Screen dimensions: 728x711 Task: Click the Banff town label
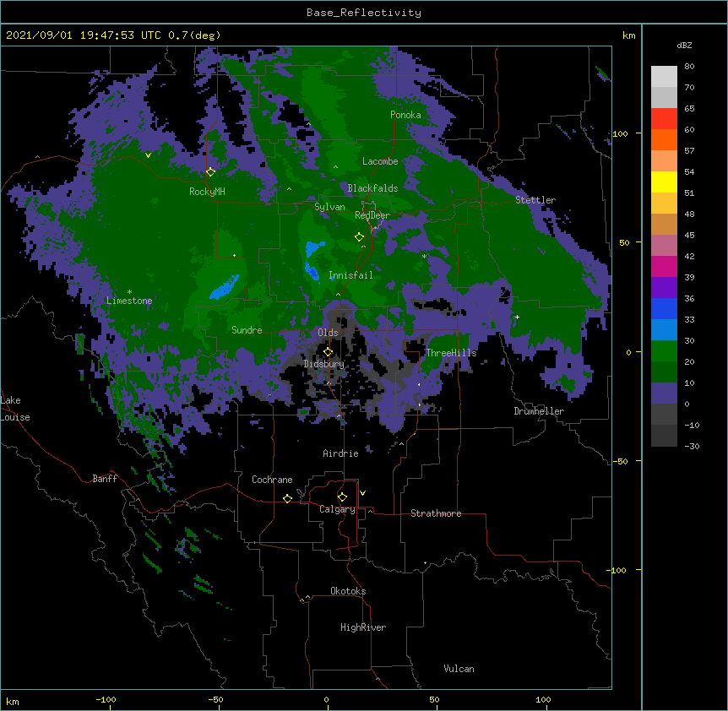pos(105,479)
